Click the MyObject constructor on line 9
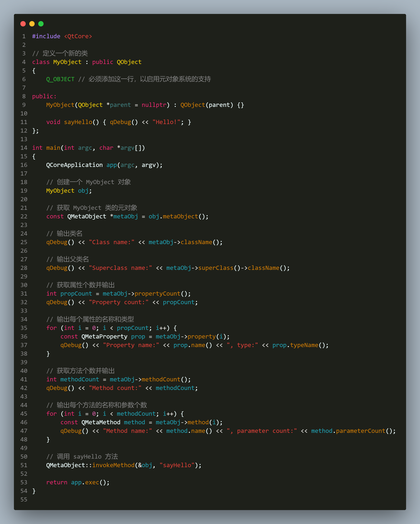420x524 pixels. pyautogui.click(x=145, y=105)
